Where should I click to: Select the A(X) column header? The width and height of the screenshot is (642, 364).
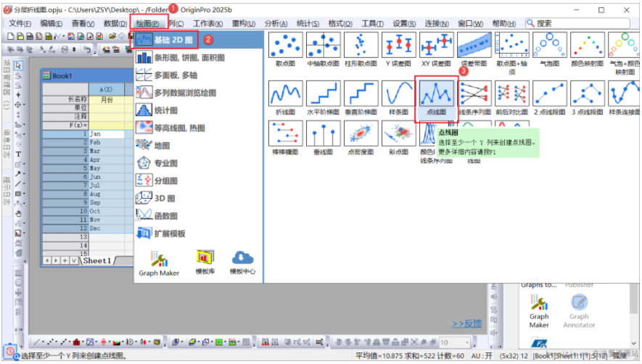107,89
